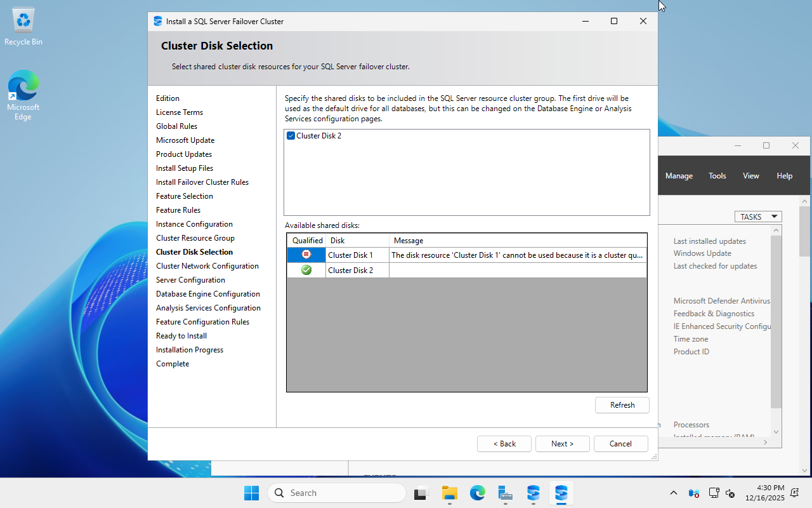This screenshot has width=812, height=508.
Task: Open File Explorer from the taskbar
Action: pos(450,493)
